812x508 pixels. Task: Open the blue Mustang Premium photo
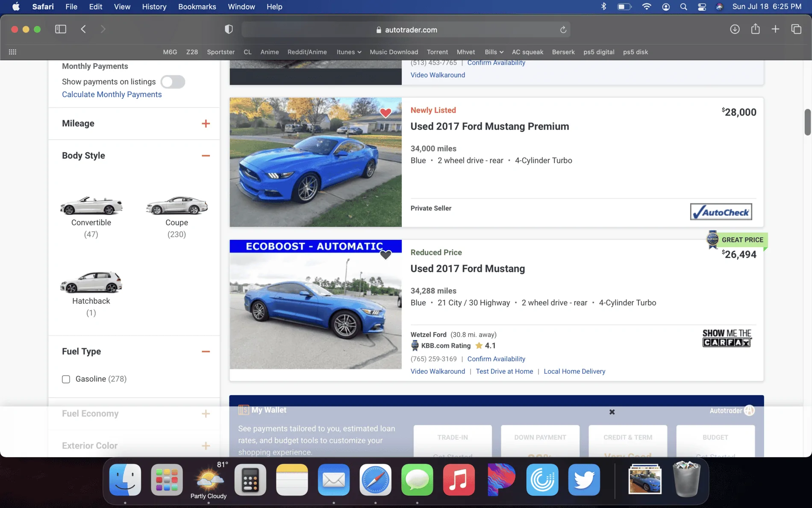pyautogui.click(x=315, y=162)
